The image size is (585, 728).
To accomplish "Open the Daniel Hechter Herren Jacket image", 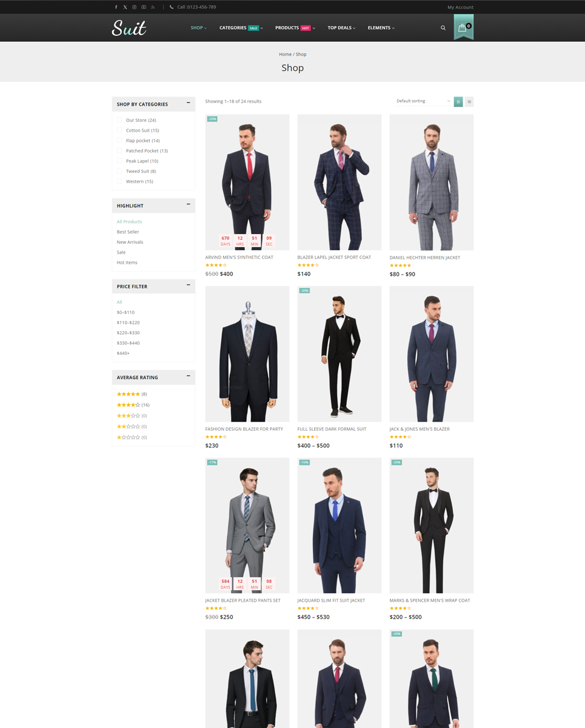I will point(431,182).
